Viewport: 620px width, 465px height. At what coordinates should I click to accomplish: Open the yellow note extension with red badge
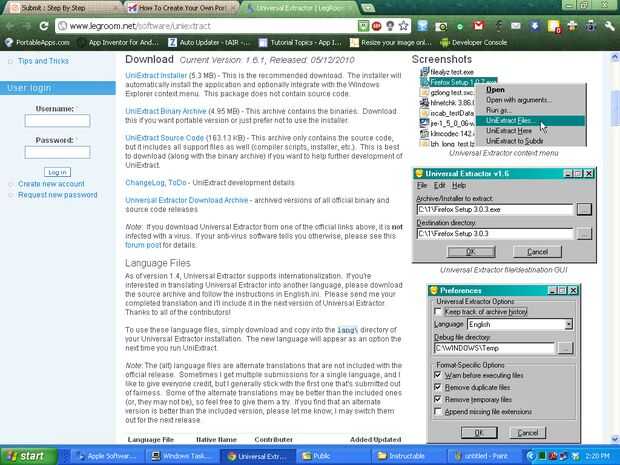(554, 26)
